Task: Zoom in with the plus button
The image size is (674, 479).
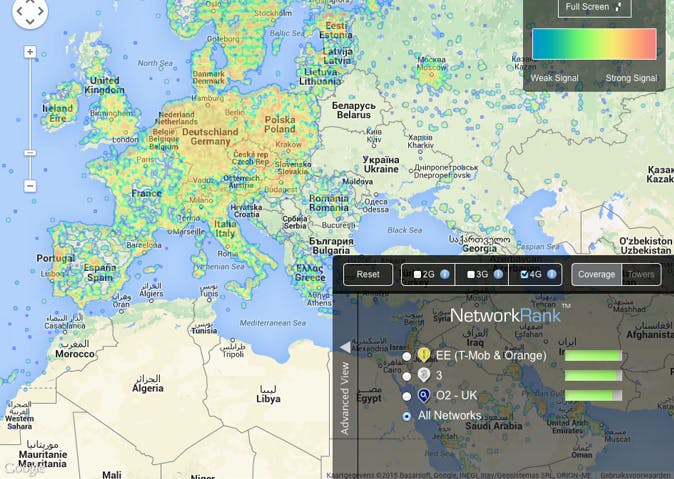Action: [x=30, y=52]
